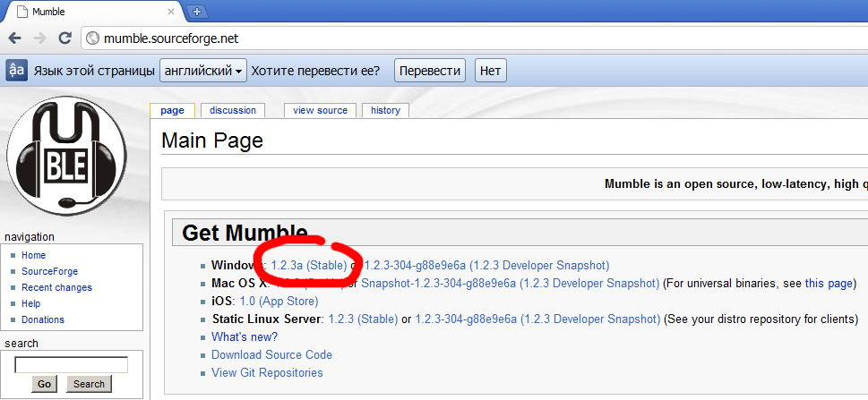This screenshot has height=400, width=868.
Task: Open the history tab
Action: pos(385,110)
